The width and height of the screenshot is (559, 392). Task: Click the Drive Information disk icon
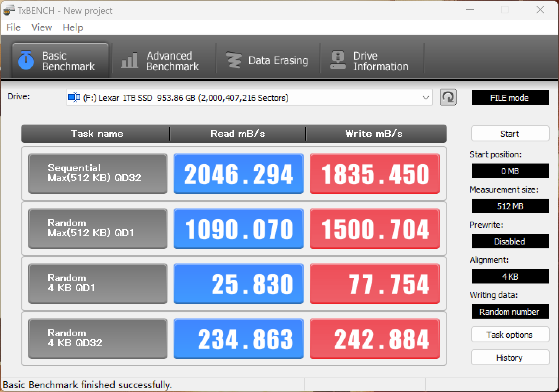pos(338,61)
